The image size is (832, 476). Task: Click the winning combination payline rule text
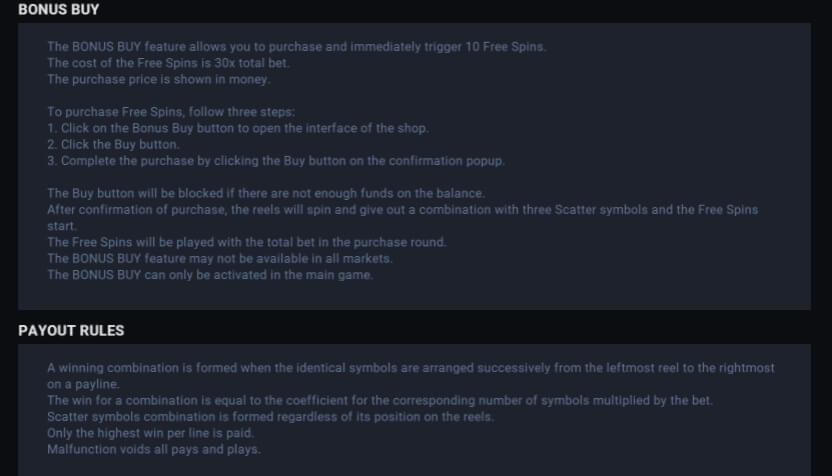(x=411, y=376)
